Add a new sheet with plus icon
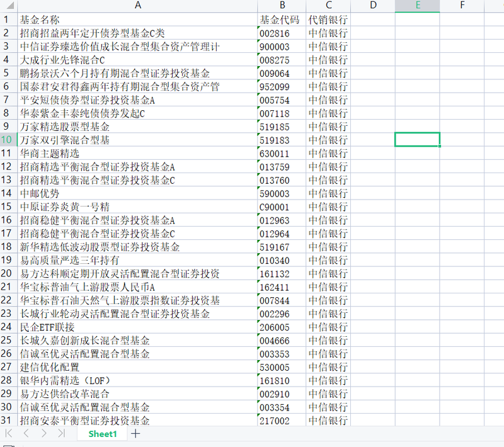 pyautogui.click(x=135, y=434)
